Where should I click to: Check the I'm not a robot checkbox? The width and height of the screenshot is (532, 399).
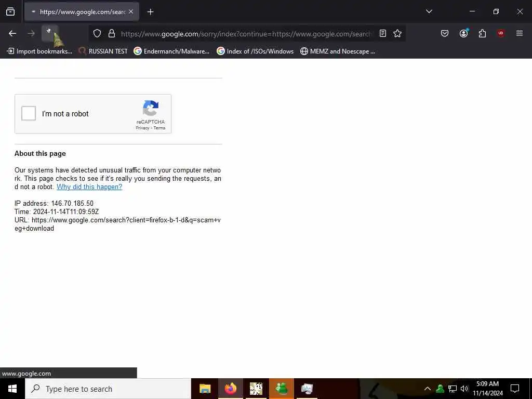pyautogui.click(x=29, y=113)
